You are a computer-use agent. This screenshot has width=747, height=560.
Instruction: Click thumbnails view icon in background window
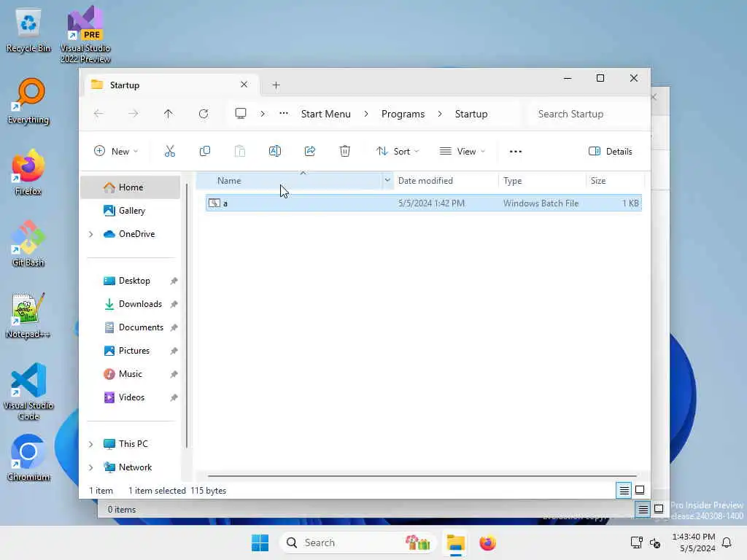click(659, 509)
